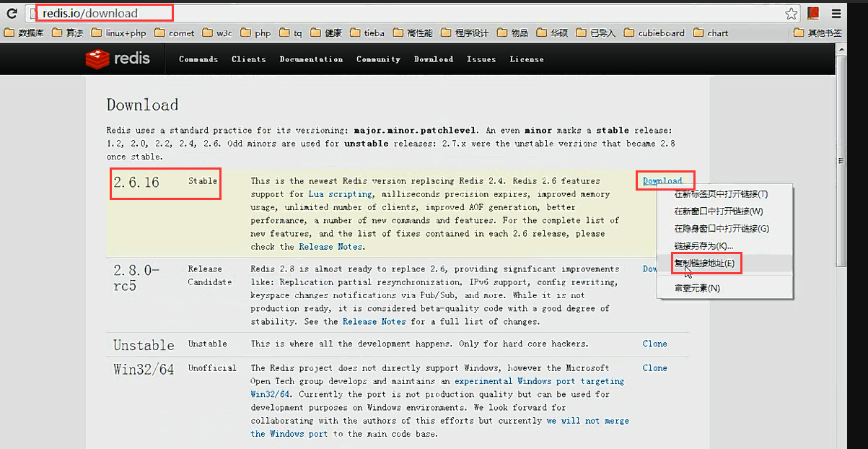868x449 pixels.
Task: Open the 健康 bookmark folder
Action: coord(326,32)
